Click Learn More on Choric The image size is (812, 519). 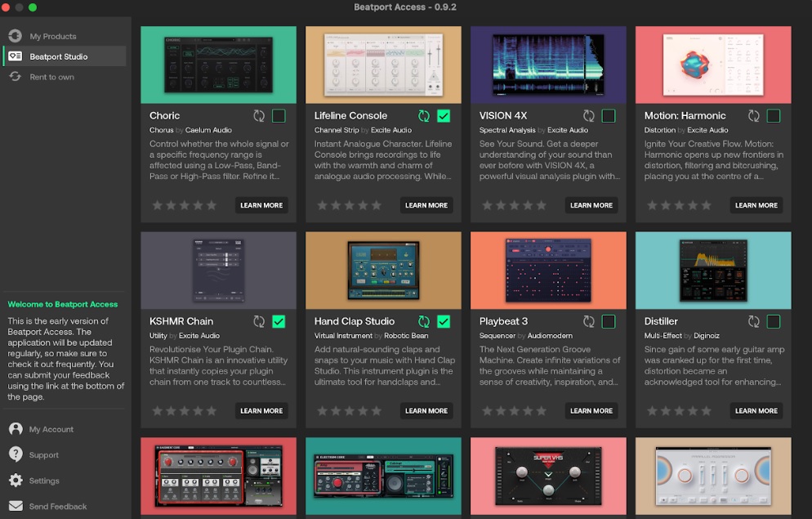pos(261,205)
